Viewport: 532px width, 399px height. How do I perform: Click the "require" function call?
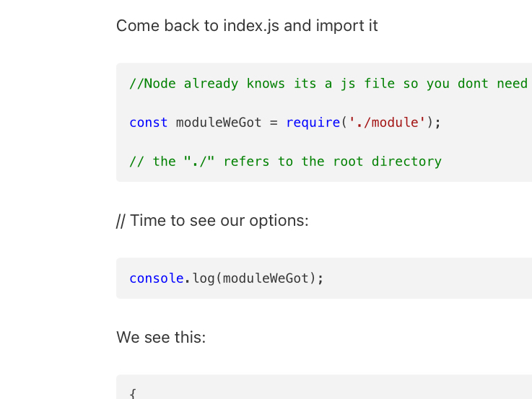[313, 123]
